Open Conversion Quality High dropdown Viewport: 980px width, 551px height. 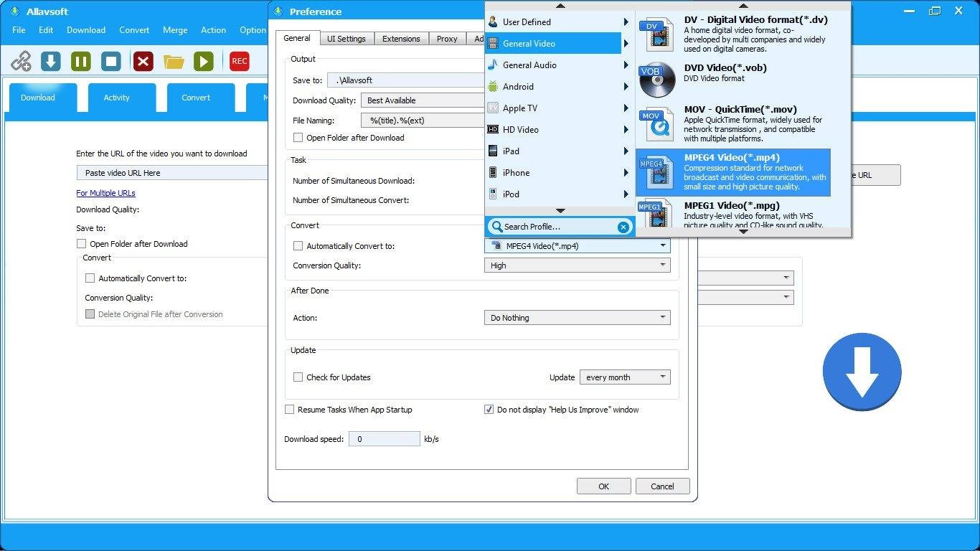(578, 265)
